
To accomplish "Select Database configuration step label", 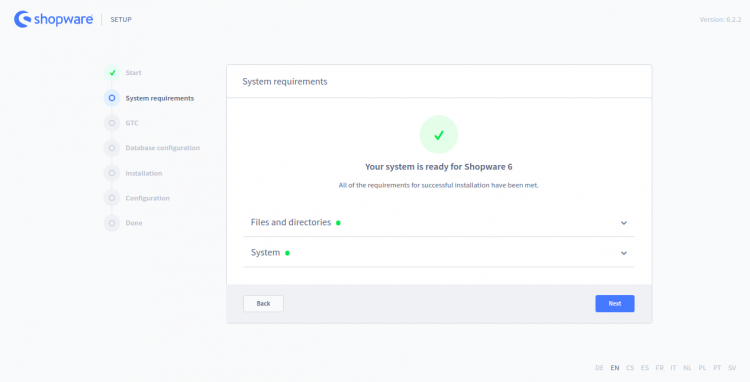I will [x=163, y=148].
